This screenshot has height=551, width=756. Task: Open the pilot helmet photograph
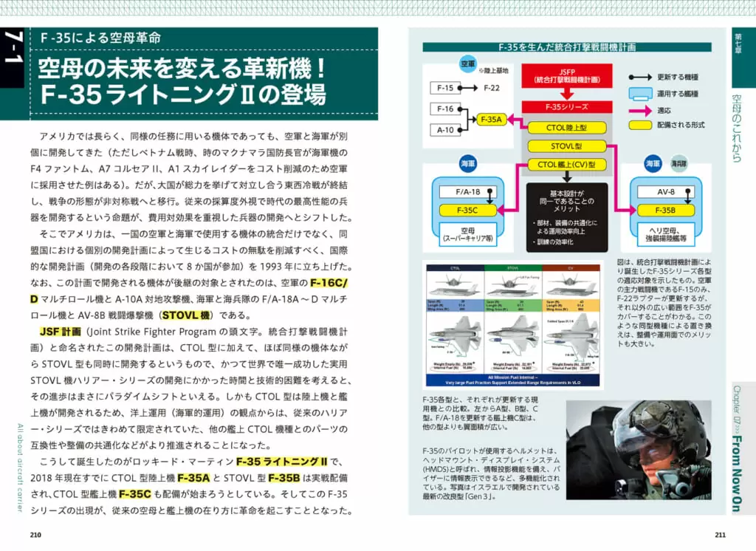[639, 450]
